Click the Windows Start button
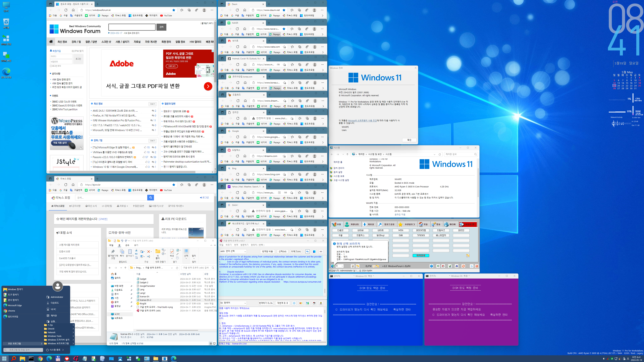644x362 pixels. coord(5,358)
